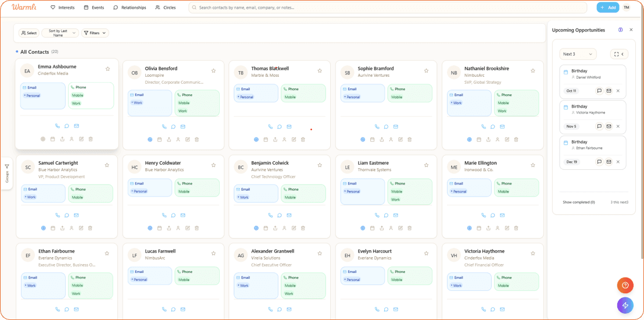Dismiss Ethan Fairbourne's Dec 19 birthday reminder
The image size is (644, 320).
[x=618, y=162]
